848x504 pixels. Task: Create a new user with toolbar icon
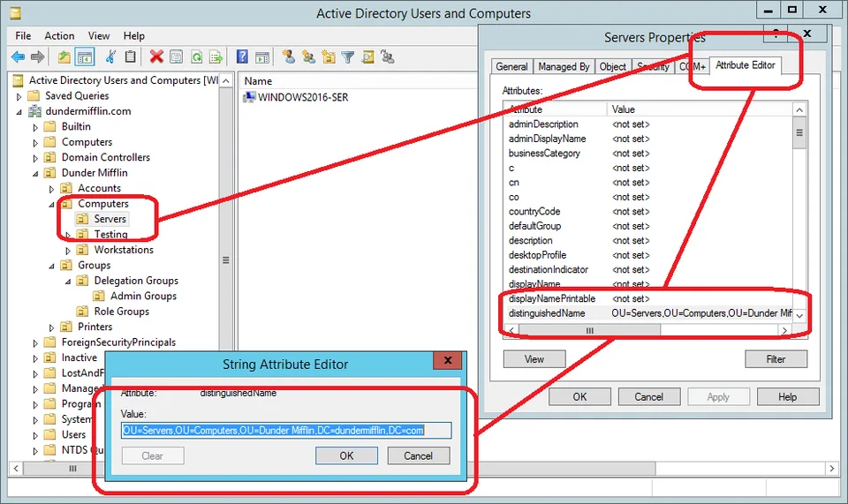click(288, 56)
